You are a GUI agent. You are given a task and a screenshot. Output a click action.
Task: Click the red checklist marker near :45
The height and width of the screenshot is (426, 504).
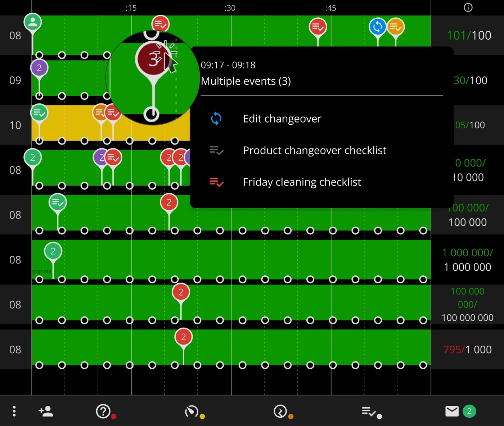coord(318,27)
